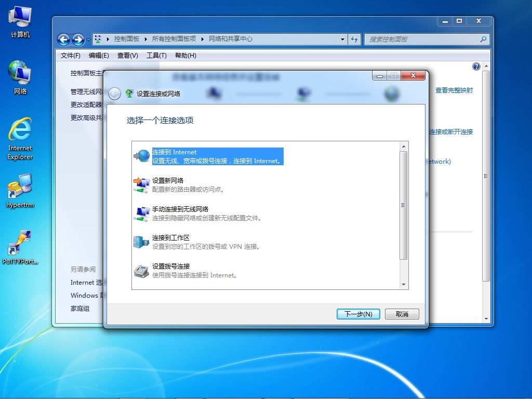Click the 网络和共享中心 breadcrumb
This screenshot has width=532, height=399.
(230, 39)
